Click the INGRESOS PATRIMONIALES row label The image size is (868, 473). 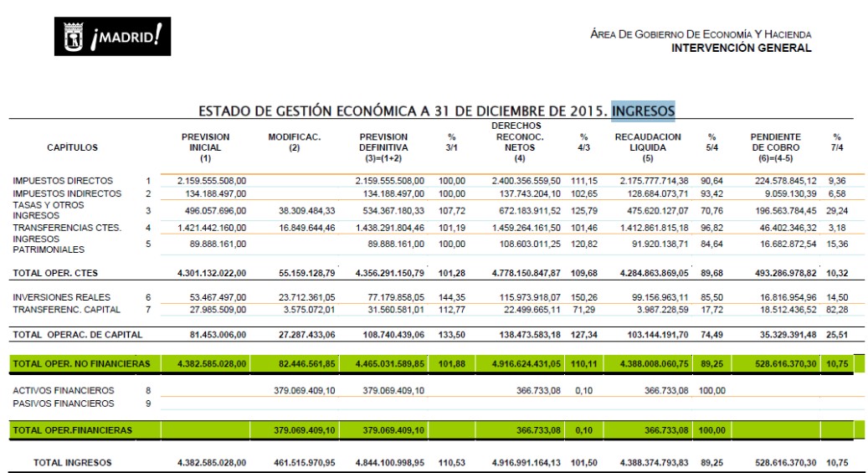pos(49,244)
